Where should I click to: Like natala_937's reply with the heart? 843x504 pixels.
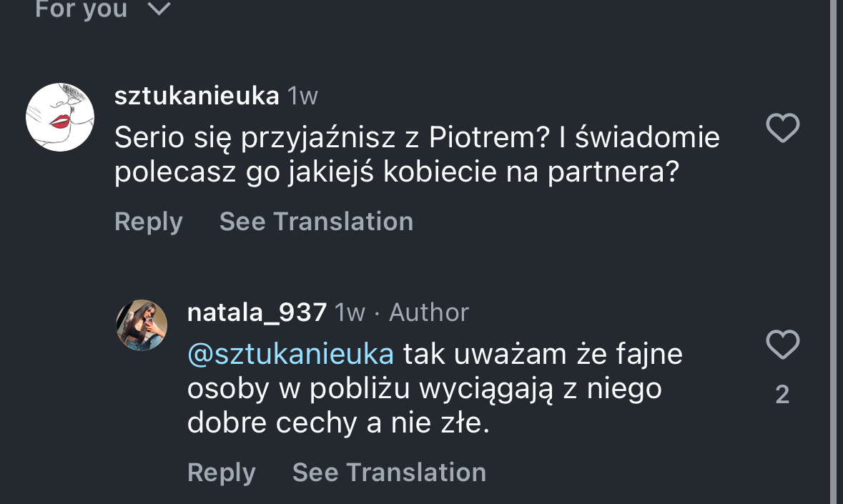click(782, 345)
